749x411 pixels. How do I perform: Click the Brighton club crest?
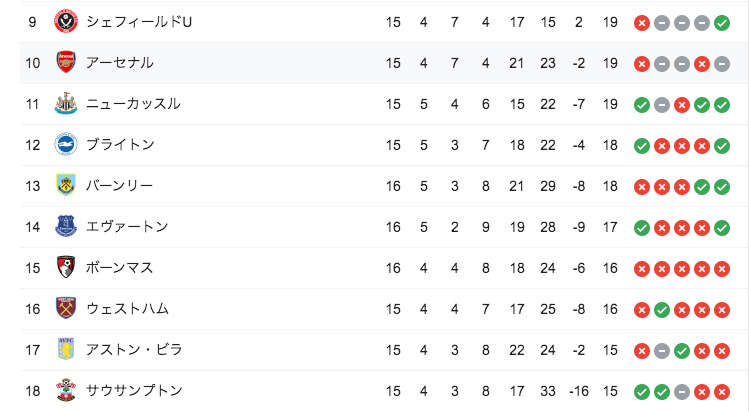pyautogui.click(x=66, y=145)
